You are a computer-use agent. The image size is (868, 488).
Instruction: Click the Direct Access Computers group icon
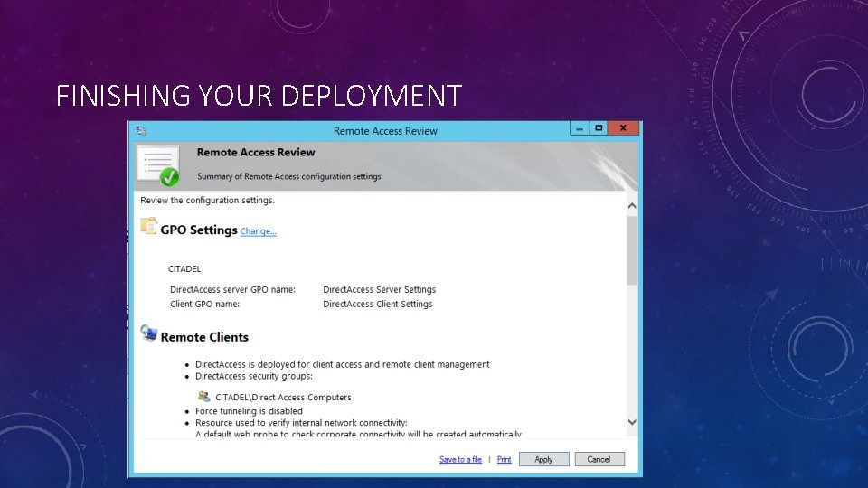pyautogui.click(x=203, y=396)
